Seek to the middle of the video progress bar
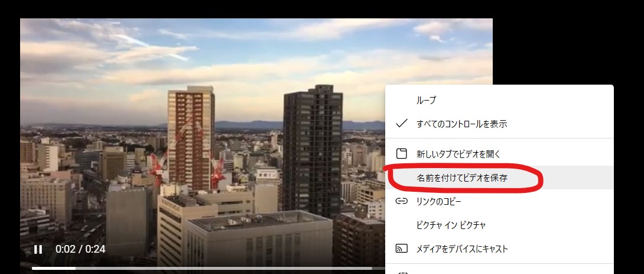This screenshot has height=274, width=644. tap(256, 269)
